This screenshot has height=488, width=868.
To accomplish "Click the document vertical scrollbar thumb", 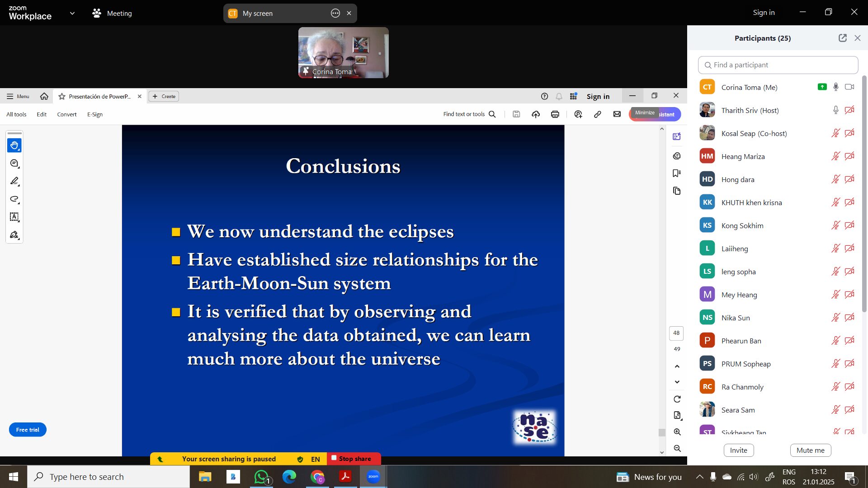I will tap(662, 433).
